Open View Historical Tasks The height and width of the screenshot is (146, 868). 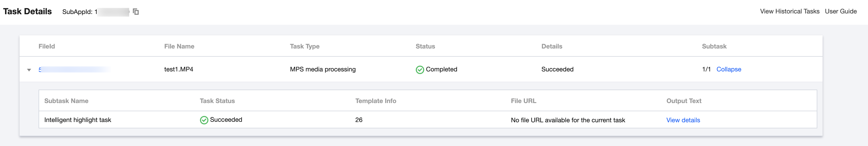coord(790,11)
